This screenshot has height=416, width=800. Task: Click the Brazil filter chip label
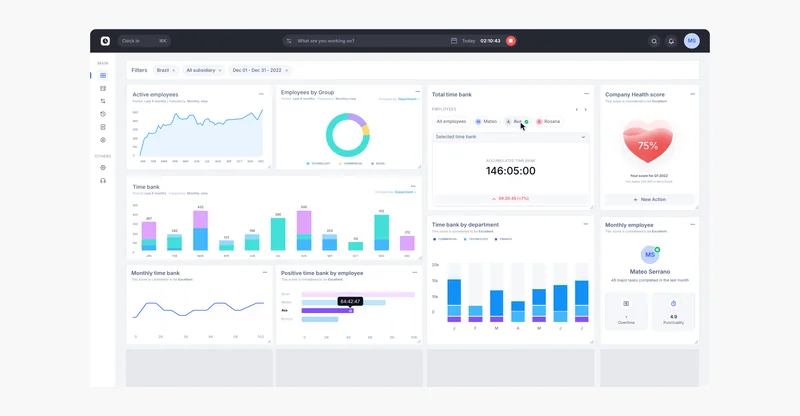click(163, 70)
